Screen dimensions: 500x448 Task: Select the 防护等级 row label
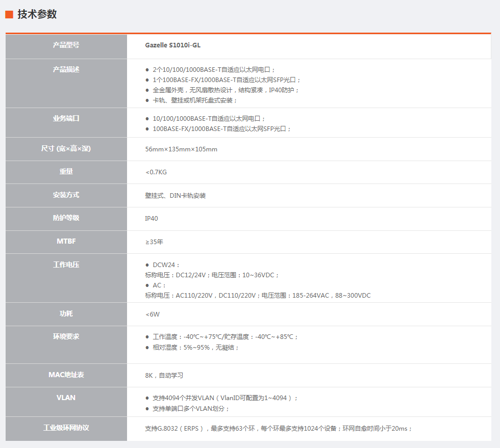(66, 218)
